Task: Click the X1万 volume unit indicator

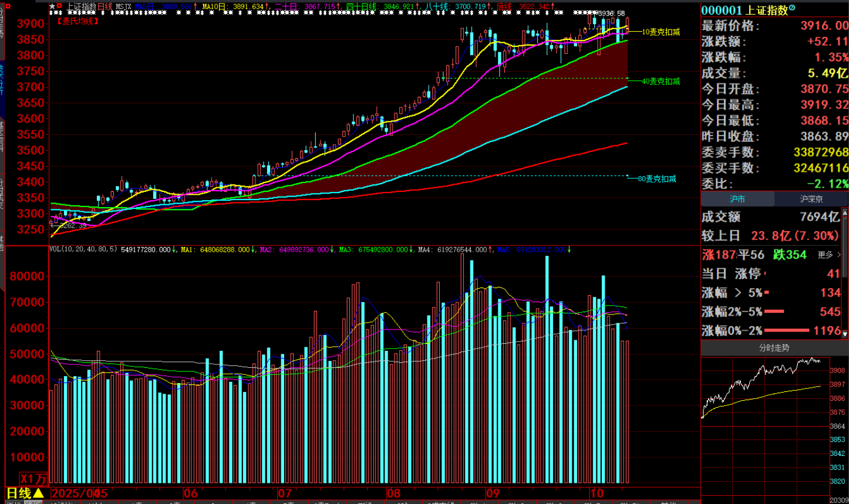Action: point(33,479)
